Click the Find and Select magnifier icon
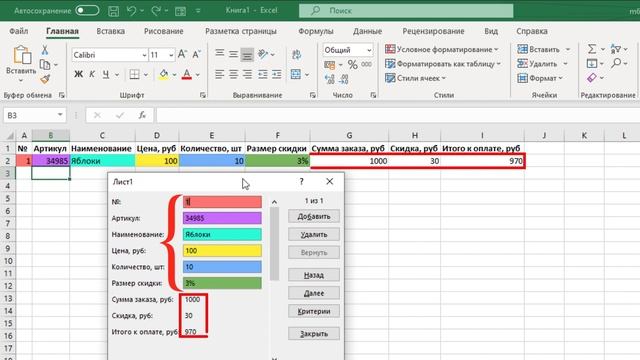 (x=616, y=63)
